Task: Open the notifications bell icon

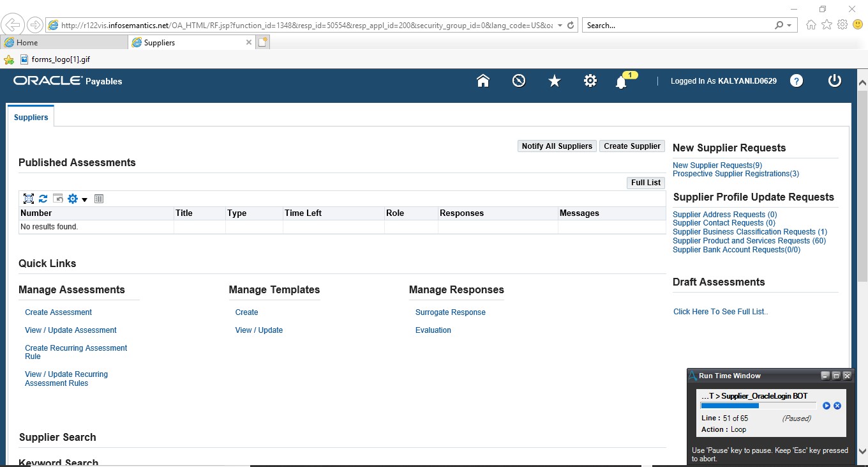Action: 621,82
